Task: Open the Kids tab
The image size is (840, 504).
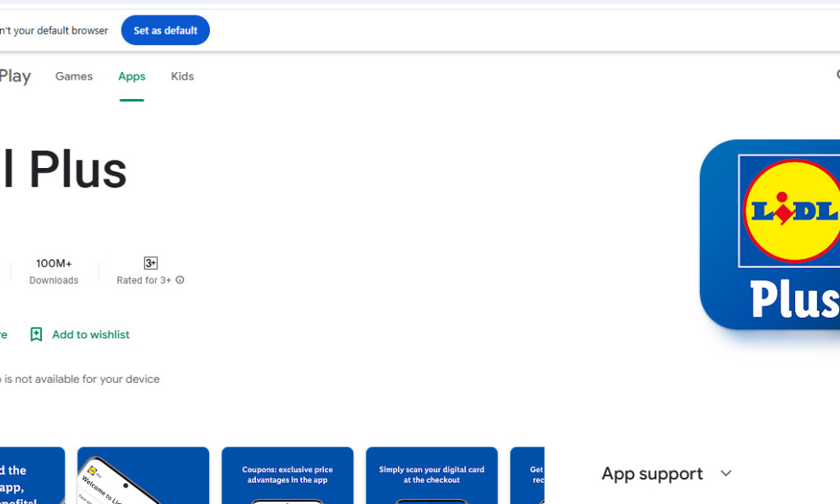Action: 181,76
